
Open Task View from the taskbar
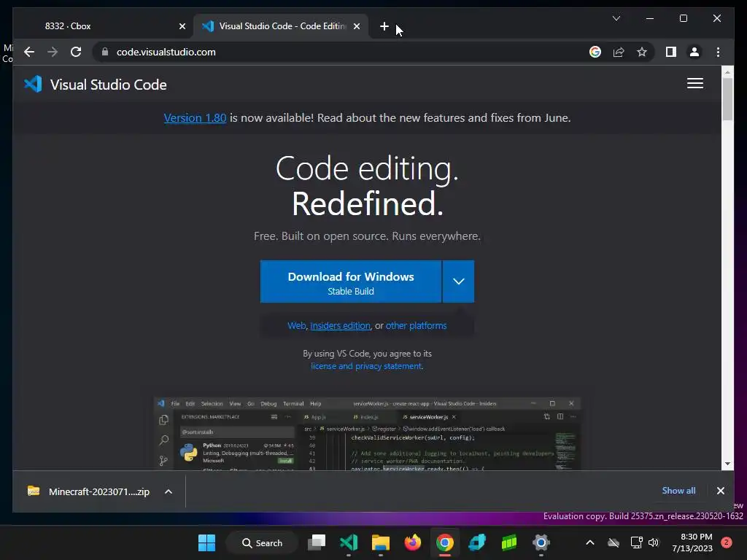tap(317, 542)
